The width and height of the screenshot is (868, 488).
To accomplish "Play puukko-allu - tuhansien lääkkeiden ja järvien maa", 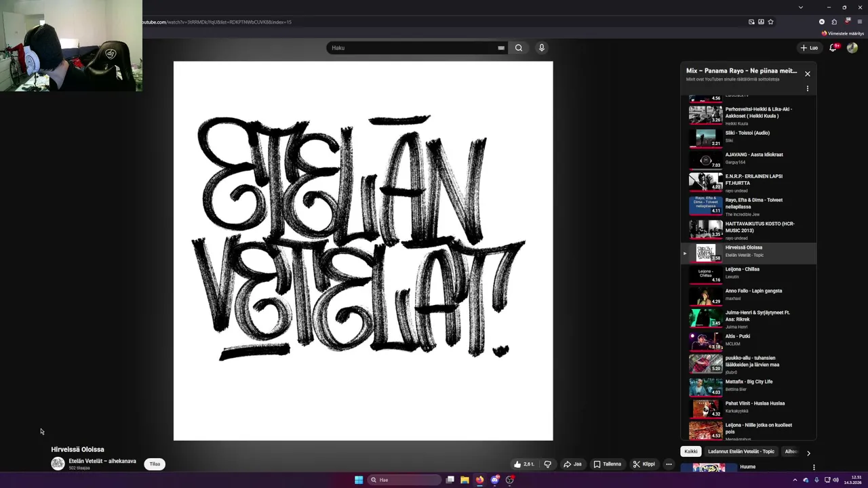I will point(749,365).
